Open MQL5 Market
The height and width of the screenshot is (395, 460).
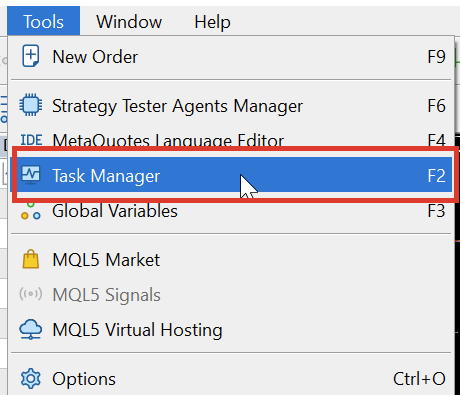(231, 260)
